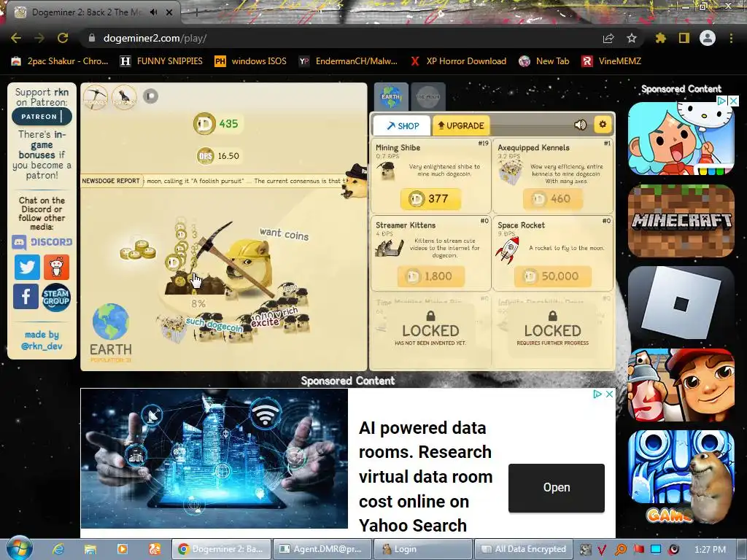Click the newsdoge reporter with hat
This screenshot has width=747, height=560.
tap(355, 181)
